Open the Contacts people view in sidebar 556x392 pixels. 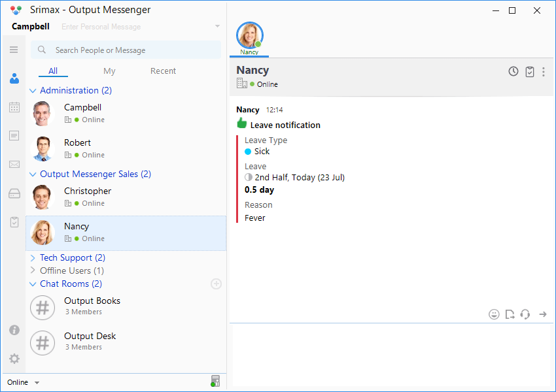pos(14,78)
